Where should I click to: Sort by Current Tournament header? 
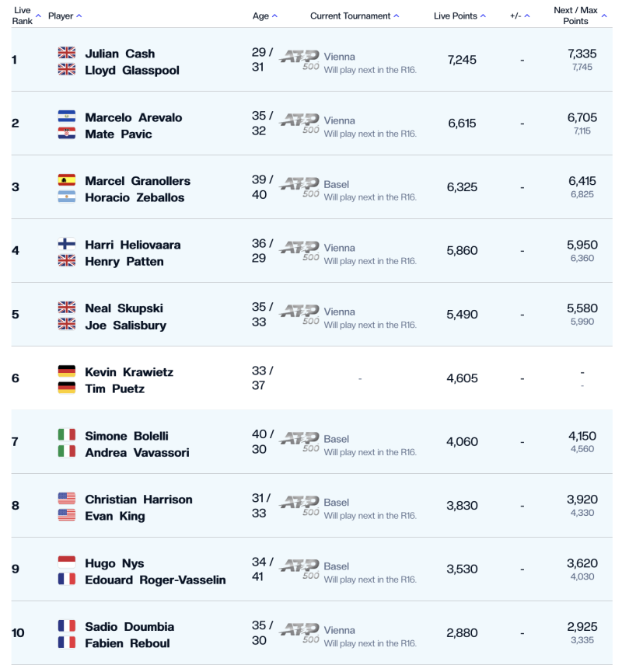[355, 16]
